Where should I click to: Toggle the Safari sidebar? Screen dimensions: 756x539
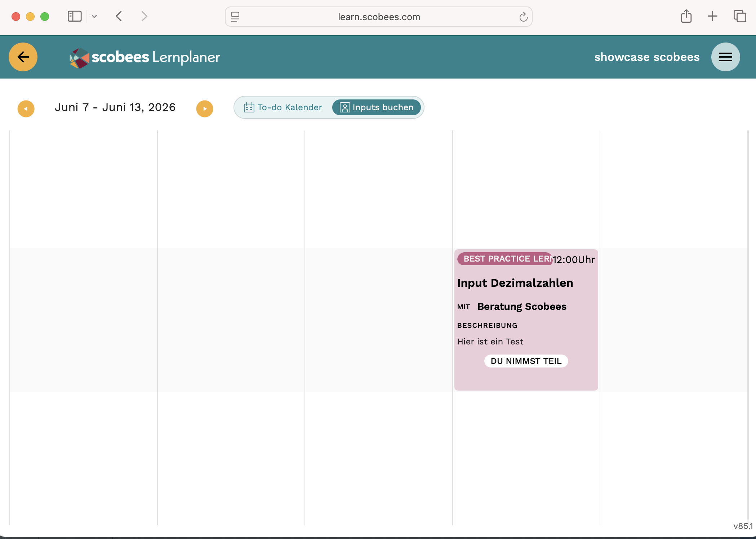tap(75, 16)
